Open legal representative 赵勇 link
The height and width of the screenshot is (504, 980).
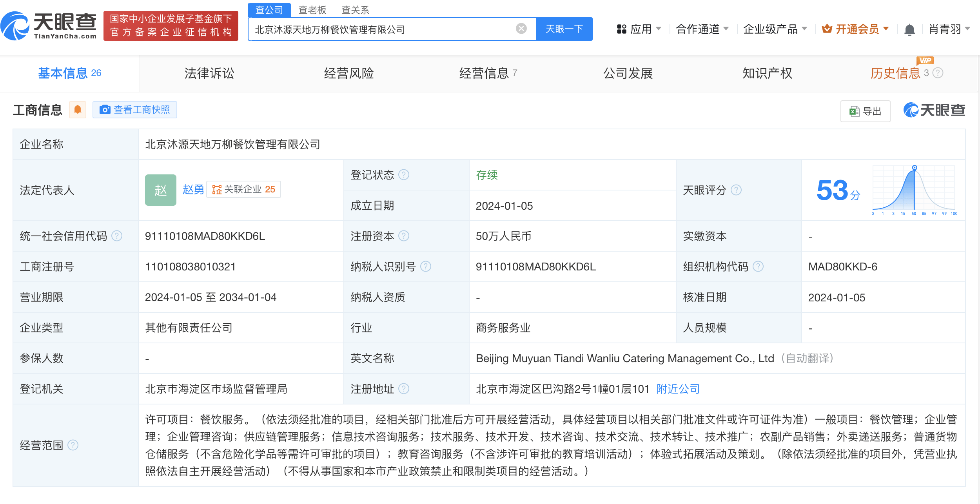point(193,190)
